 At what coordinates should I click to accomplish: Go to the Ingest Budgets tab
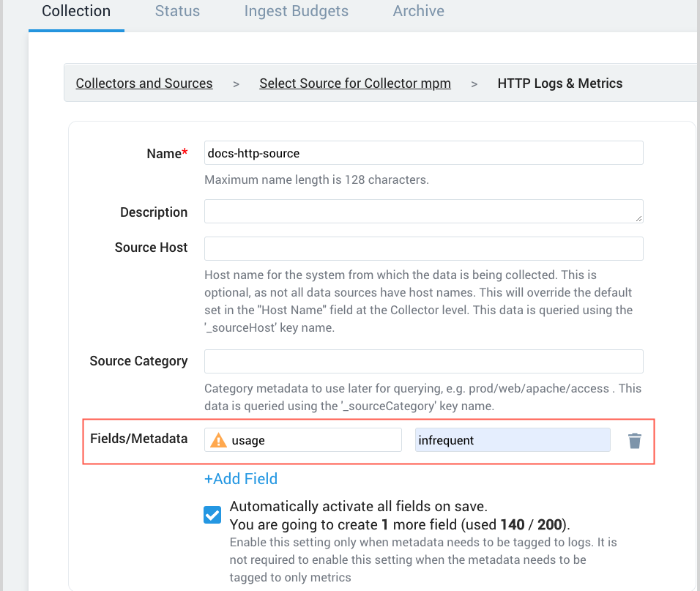[297, 12]
